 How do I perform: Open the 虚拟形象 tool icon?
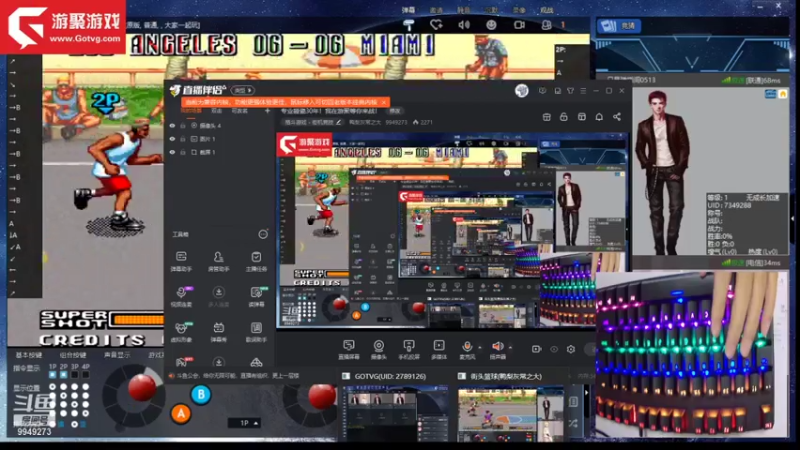[x=181, y=331]
